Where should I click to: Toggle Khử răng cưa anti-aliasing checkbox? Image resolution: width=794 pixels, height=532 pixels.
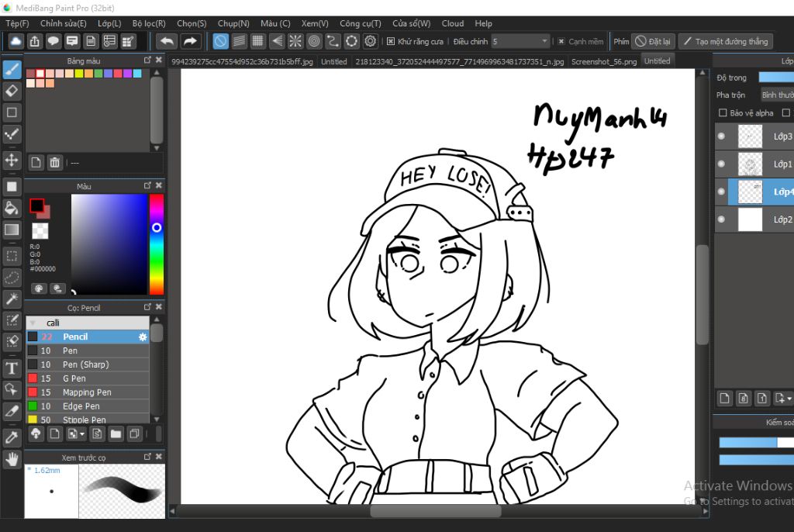[391, 42]
